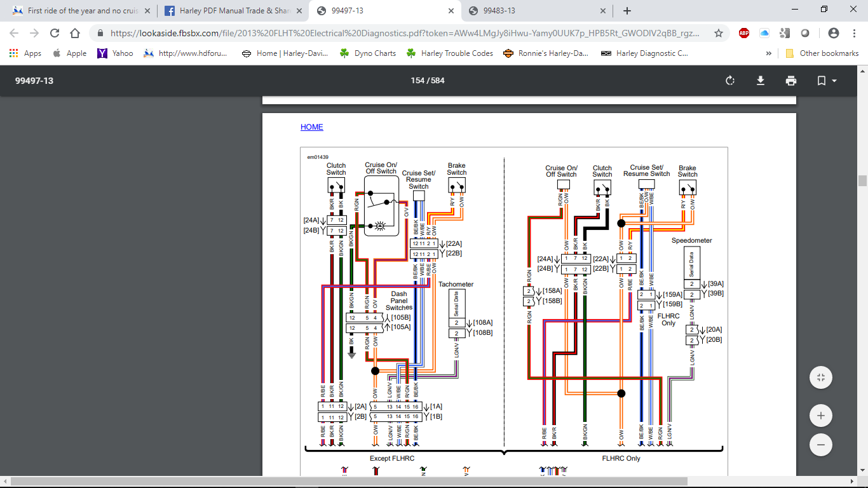The height and width of the screenshot is (488, 868).
Task: Open a new browser tab
Action: point(627,11)
